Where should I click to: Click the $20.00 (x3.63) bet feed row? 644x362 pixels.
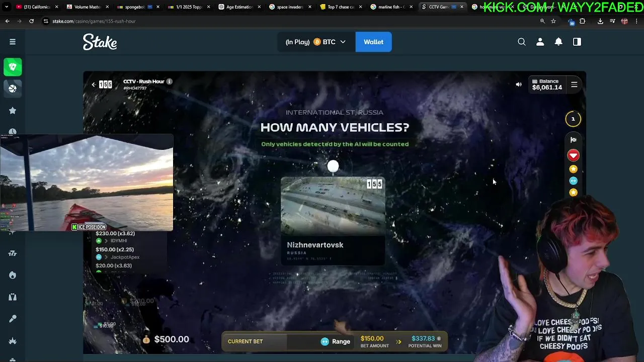(114, 265)
